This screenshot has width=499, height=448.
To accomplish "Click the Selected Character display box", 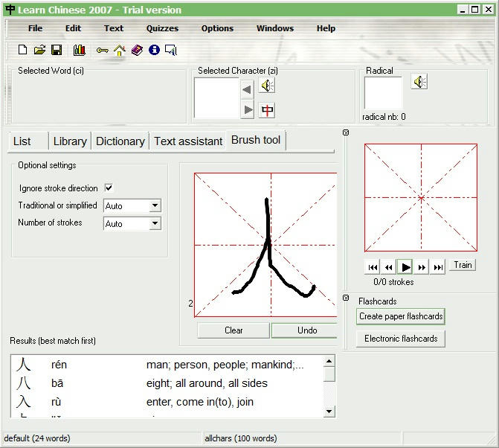I will coord(216,98).
